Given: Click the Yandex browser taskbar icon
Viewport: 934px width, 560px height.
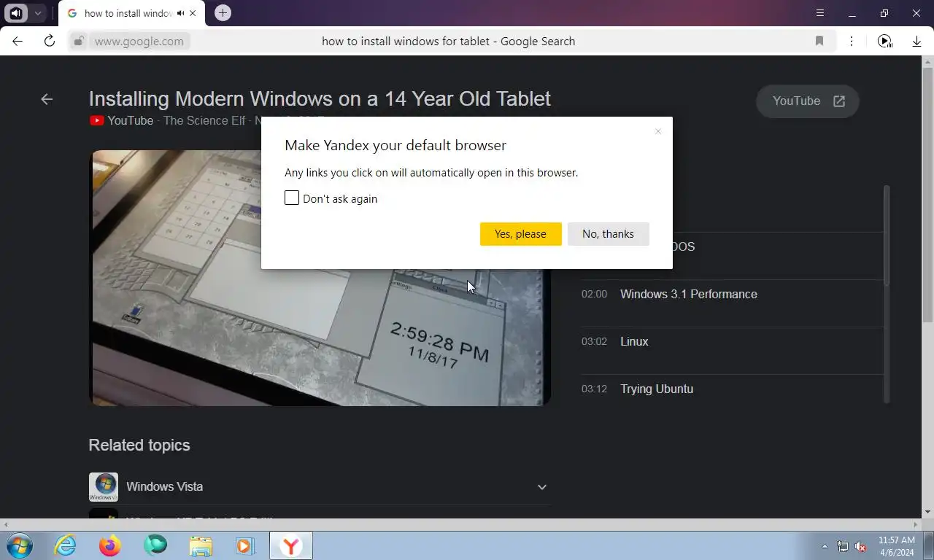Looking at the screenshot, I should tap(291, 545).
